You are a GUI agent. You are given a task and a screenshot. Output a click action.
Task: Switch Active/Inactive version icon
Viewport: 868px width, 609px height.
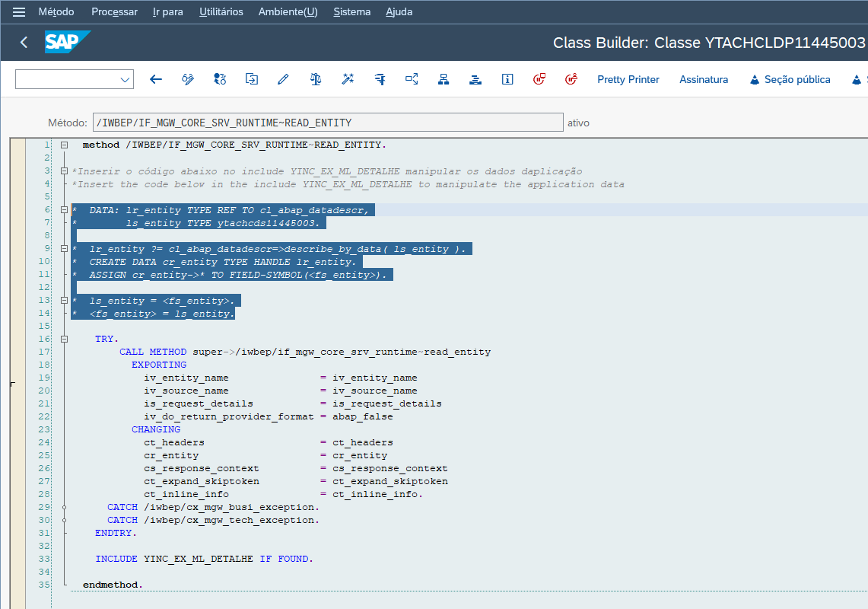[x=220, y=79]
